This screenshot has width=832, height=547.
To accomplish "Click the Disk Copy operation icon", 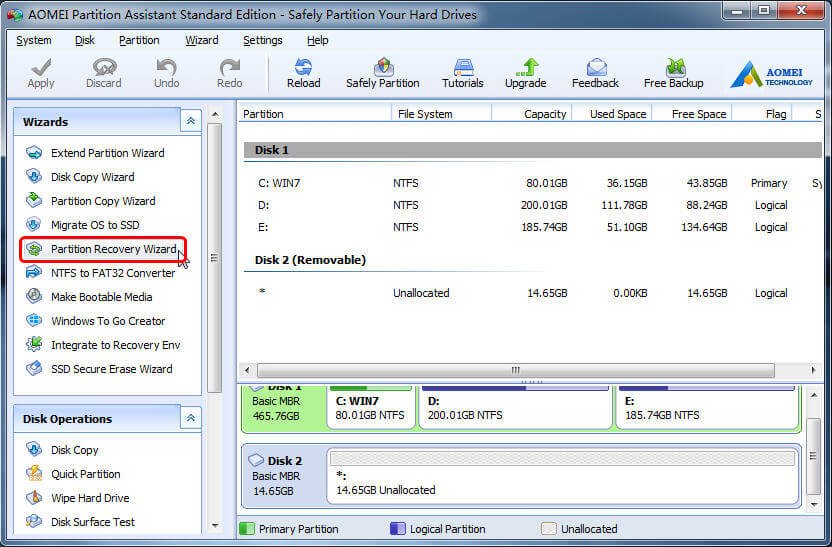I will pos(34,449).
